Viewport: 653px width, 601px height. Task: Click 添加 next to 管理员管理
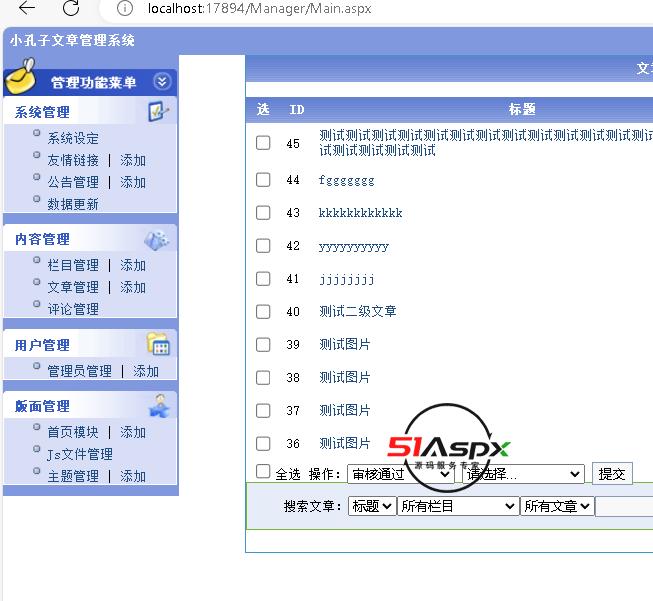(146, 371)
